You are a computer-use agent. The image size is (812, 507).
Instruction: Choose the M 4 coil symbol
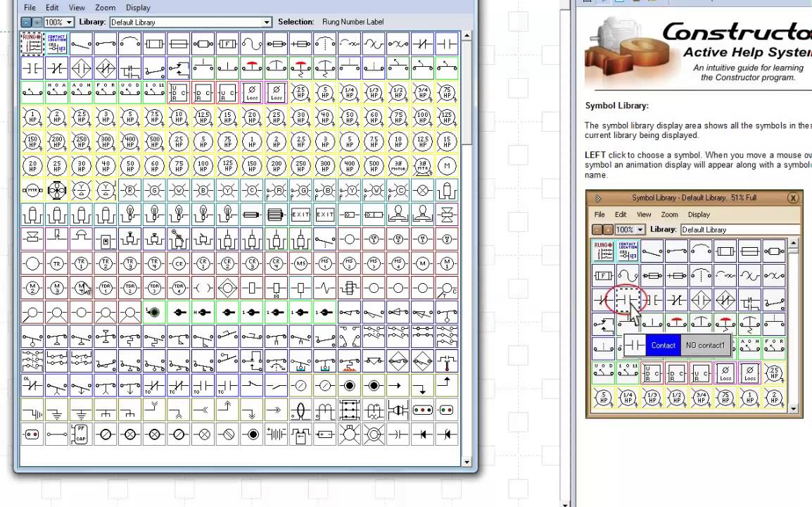coord(82,287)
